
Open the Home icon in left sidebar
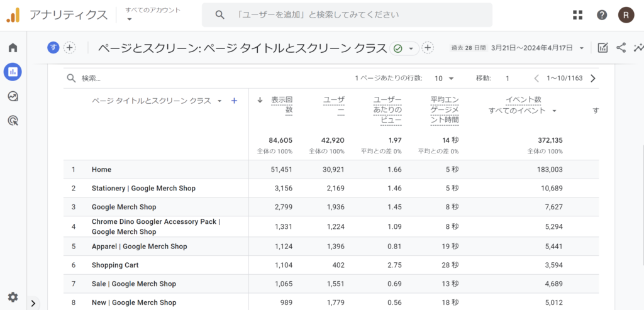pyautogui.click(x=13, y=48)
